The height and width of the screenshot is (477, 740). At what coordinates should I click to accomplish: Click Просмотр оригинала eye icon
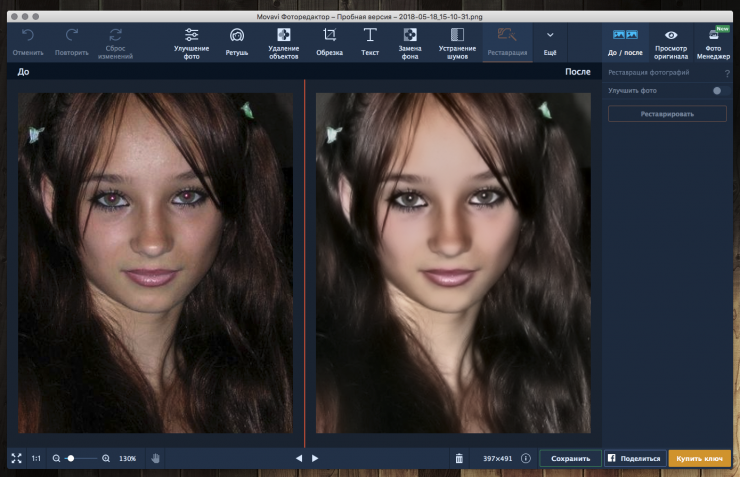pos(671,35)
